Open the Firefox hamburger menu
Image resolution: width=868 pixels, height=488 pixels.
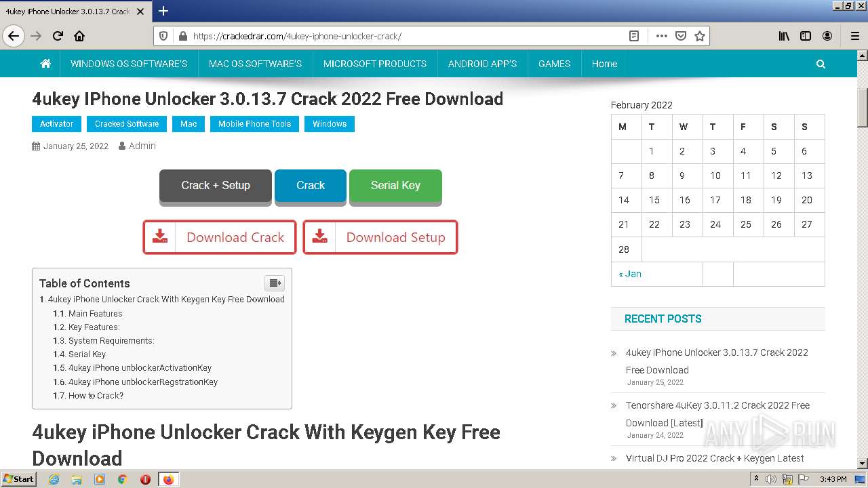854,36
